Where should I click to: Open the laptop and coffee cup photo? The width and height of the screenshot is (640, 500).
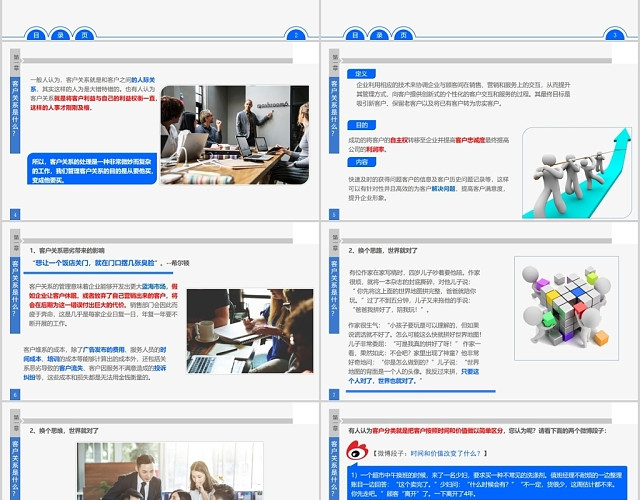250,331
